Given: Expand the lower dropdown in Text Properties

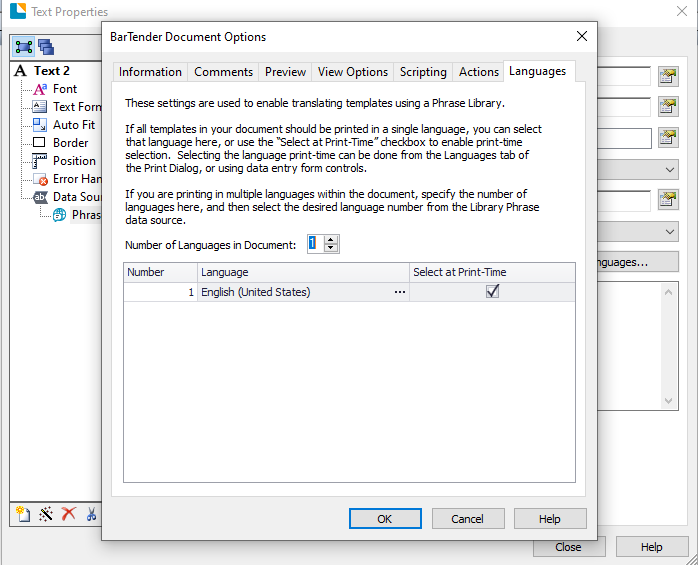Looking at the screenshot, I should click(670, 232).
